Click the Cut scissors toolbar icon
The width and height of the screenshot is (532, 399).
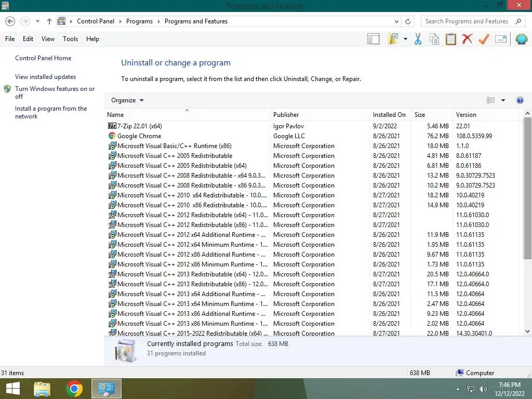click(x=418, y=39)
